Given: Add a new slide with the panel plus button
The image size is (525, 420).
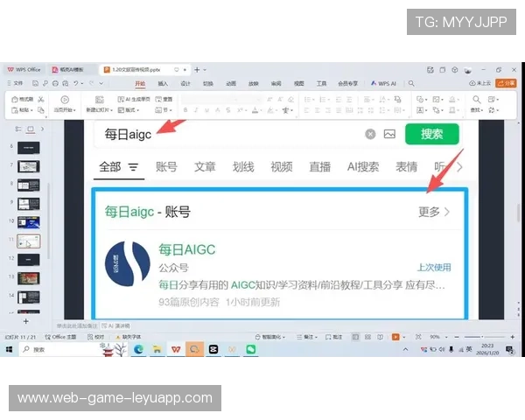Looking at the screenshot, I should (x=25, y=321).
